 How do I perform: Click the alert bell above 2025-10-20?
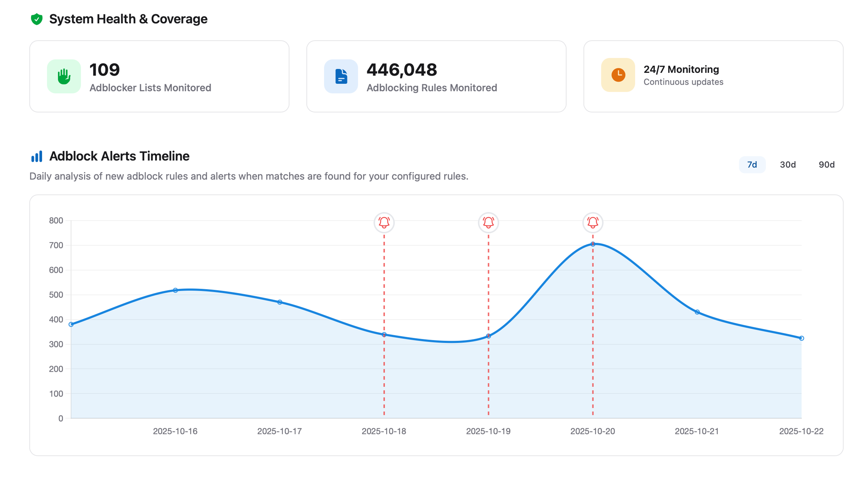click(x=592, y=223)
